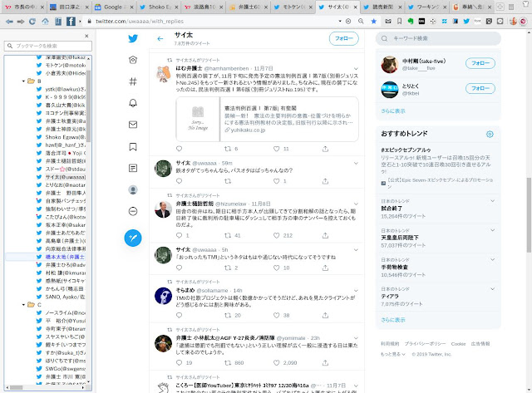532x393 pixels.
Task: Open プライバシーポリシー footer link
Action: pyautogui.click(x=425, y=344)
